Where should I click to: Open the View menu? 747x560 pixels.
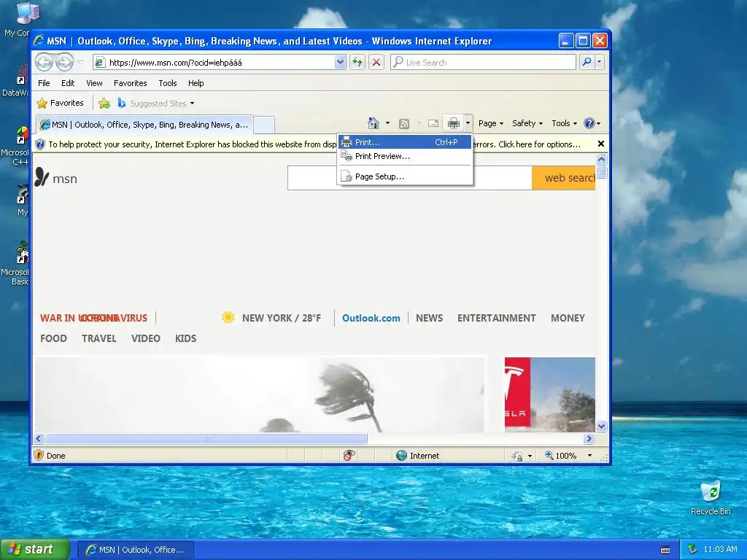tap(94, 83)
